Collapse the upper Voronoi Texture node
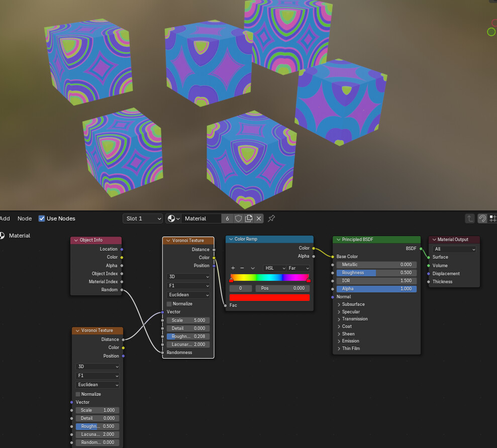The height and width of the screenshot is (448, 497). pyautogui.click(x=168, y=241)
